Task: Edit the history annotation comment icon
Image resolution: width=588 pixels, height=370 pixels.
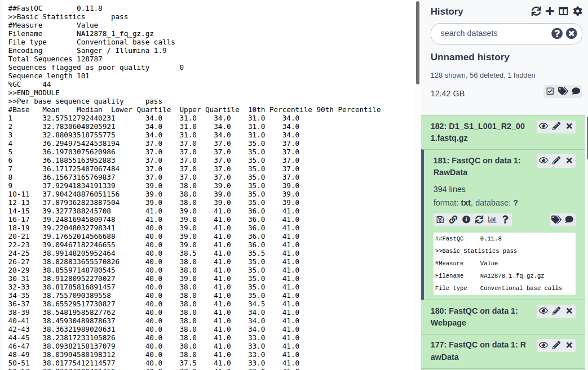Action: coord(576,91)
